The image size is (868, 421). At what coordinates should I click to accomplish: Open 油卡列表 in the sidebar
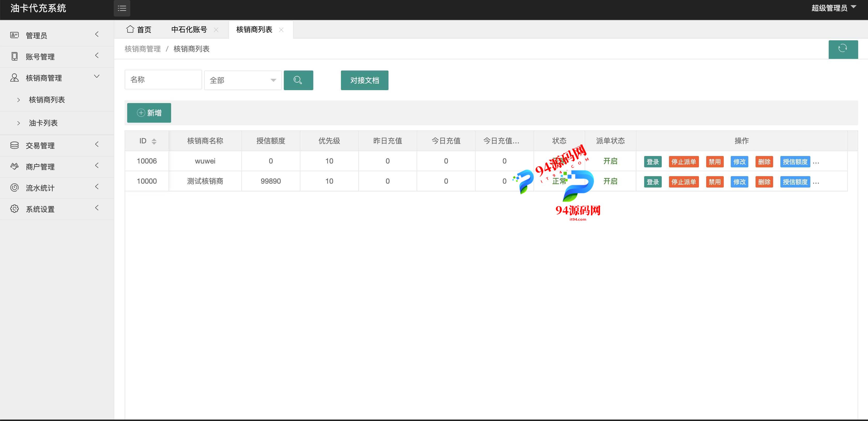point(43,123)
